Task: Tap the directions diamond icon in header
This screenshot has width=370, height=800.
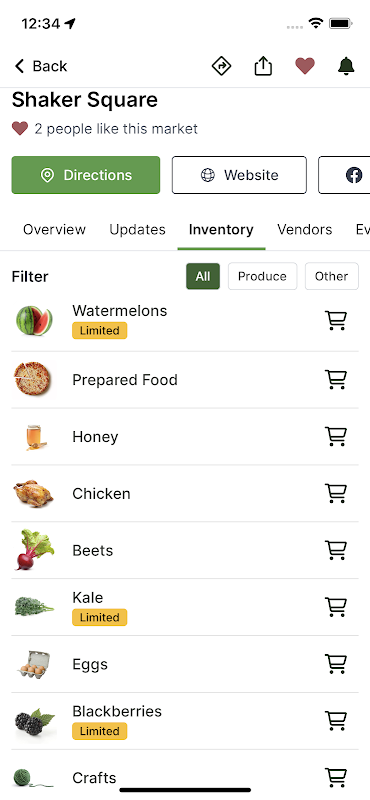Action: click(x=221, y=66)
